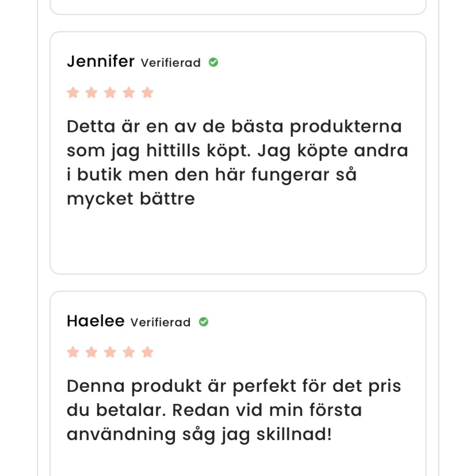Click the green verified checkmark next to Haelee
Screen dimensions: 476x476
(204, 322)
